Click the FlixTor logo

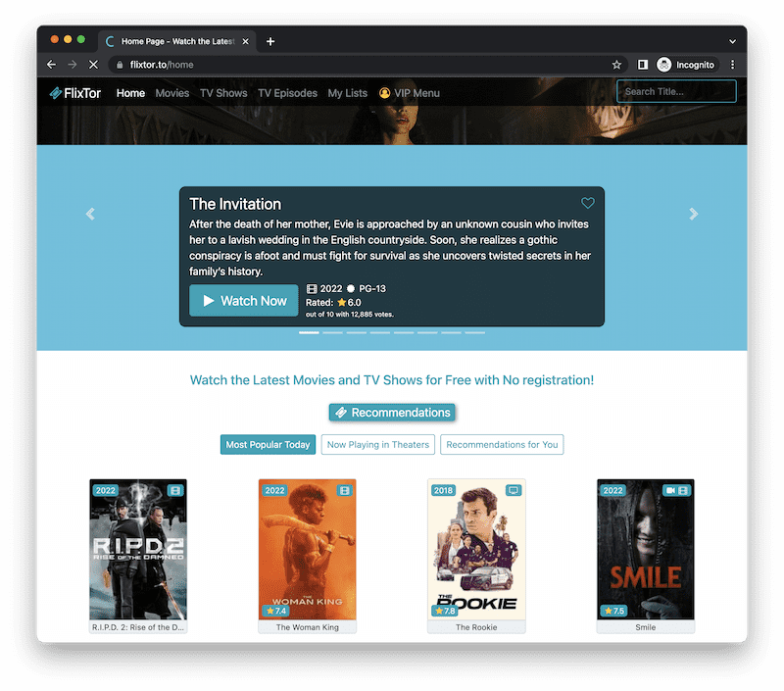pyautogui.click(x=75, y=93)
